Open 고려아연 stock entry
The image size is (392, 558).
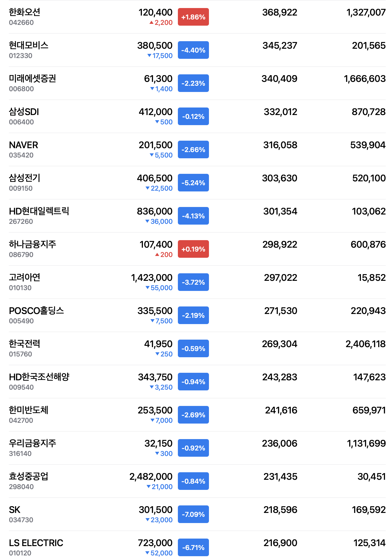click(x=25, y=278)
